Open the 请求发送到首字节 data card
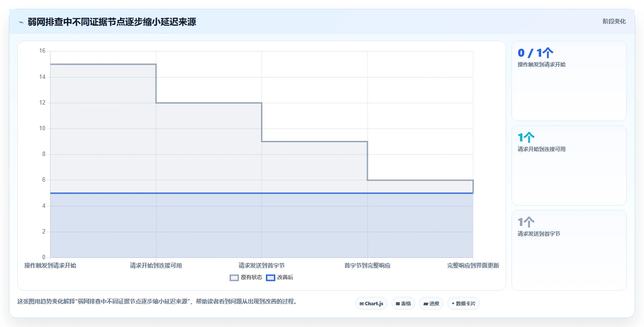Viewport: 644px width, 327px height. (x=569, y=250)
